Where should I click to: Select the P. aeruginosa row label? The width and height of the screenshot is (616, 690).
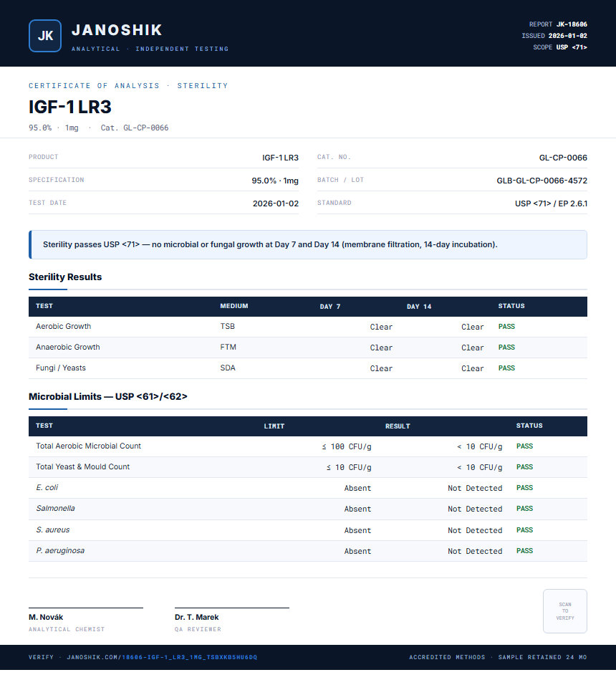coord(60,550)
